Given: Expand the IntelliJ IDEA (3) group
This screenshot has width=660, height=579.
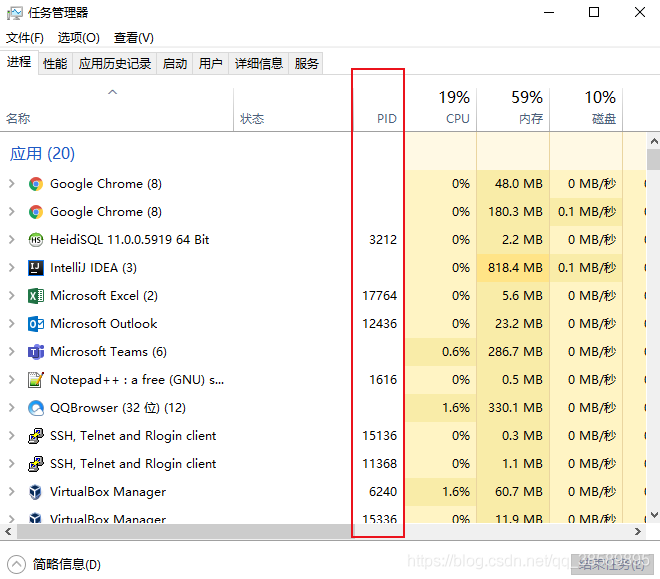Looking at the screenshot, I should pyautogui.click(x=12, y=268).
